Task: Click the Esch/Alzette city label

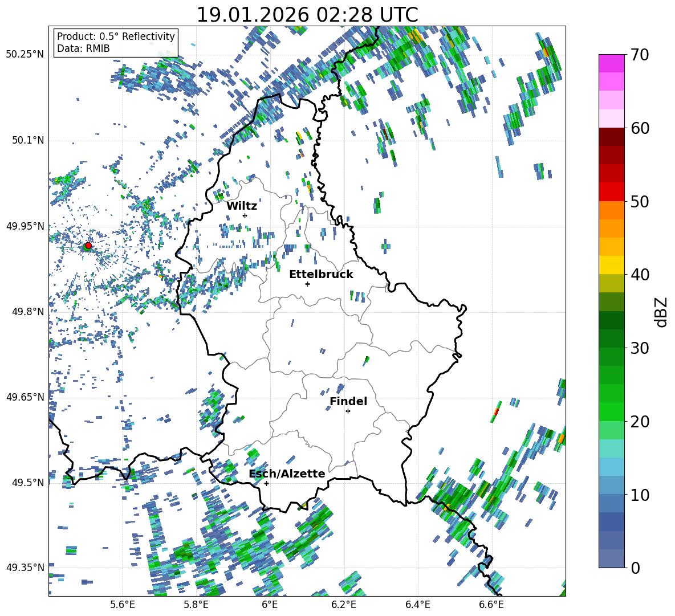Action: pos(287,474)
